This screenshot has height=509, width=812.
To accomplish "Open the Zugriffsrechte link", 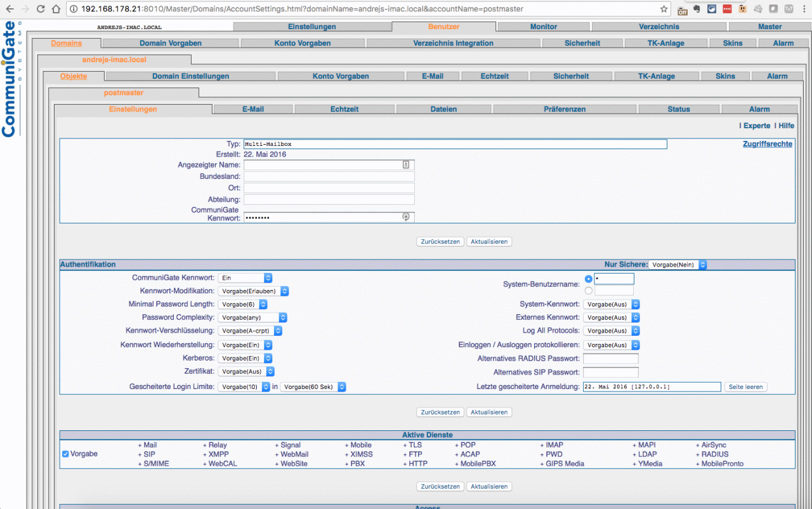I will click(768, 144).
